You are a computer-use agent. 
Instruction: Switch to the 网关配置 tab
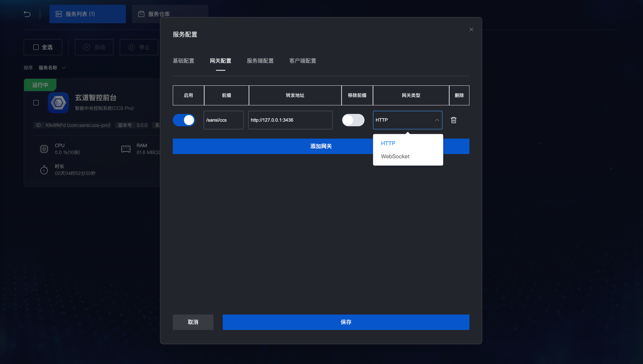[220, 61]
